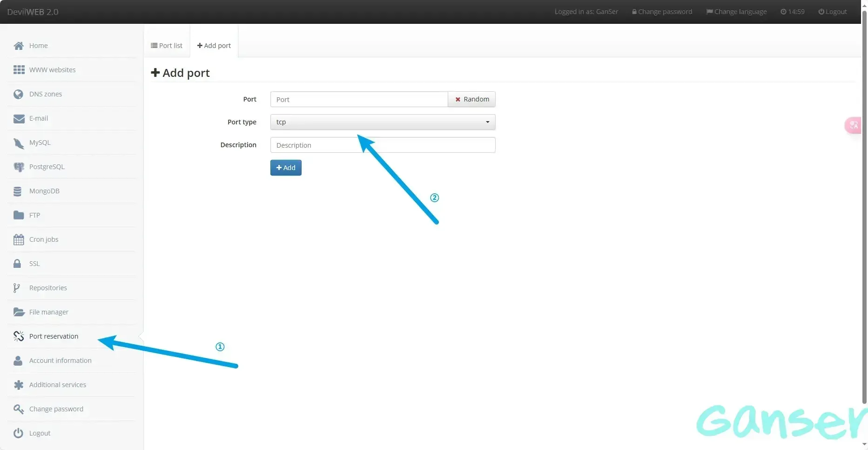Click into the Port number field
868x450 pixels.
pos(359,99)
